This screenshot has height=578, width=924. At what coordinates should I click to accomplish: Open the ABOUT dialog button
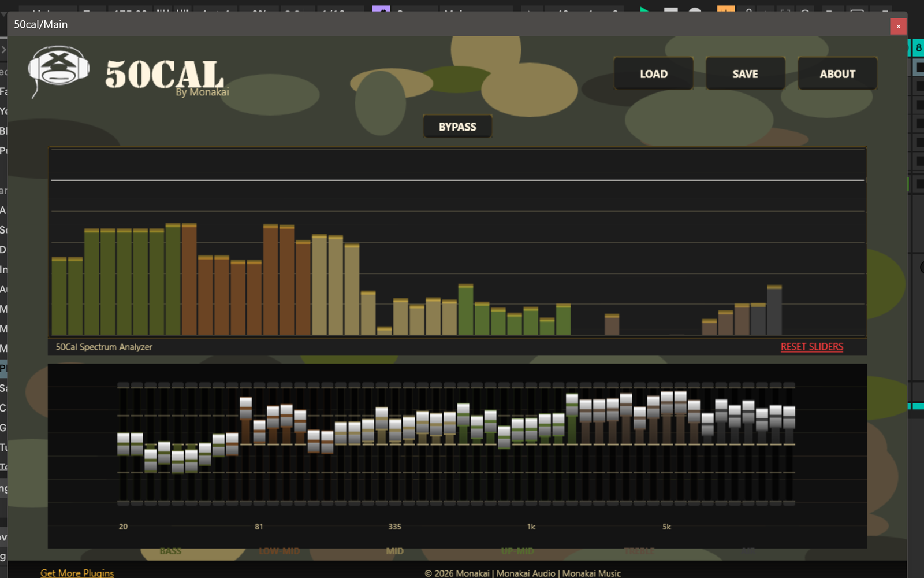coord(837,73)
